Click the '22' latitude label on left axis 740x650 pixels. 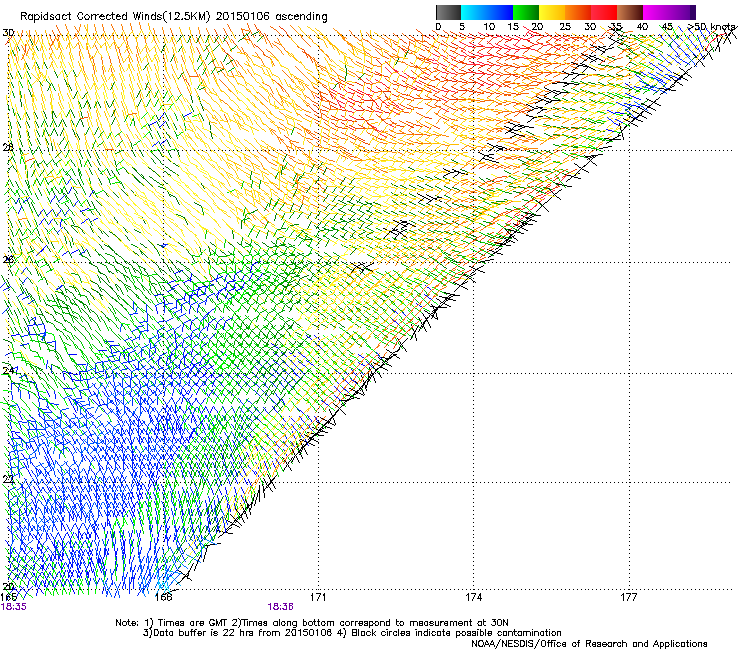pos(8,479)
